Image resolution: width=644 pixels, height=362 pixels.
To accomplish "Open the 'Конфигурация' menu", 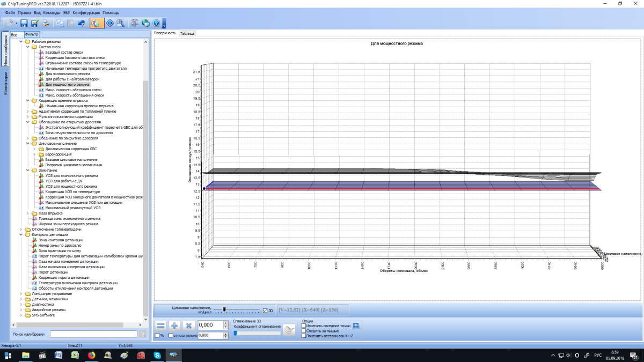I will 86,12.
